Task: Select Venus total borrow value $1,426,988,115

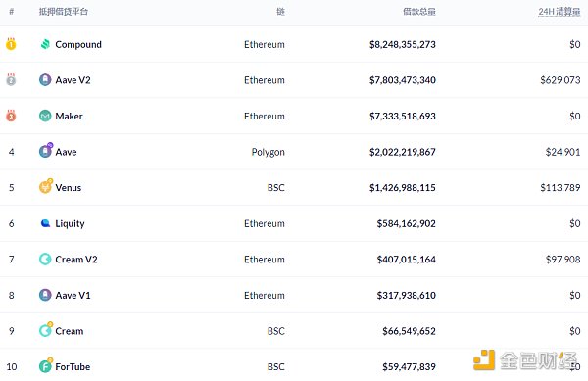Action: click(x=403, y=187)
